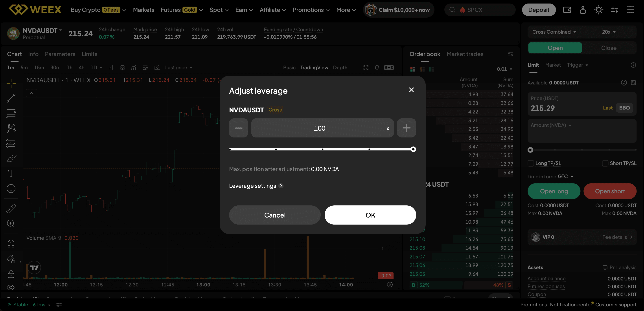The width and height of the screenshot is (644, 311).
Task: Open the indicators icon
Action: tap(134, 68)
